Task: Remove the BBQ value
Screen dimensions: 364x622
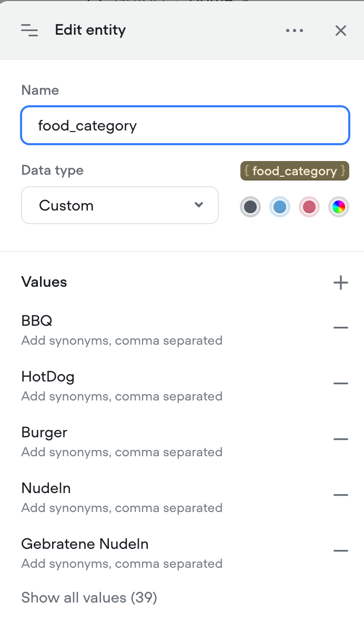Action: coord(341,328)
